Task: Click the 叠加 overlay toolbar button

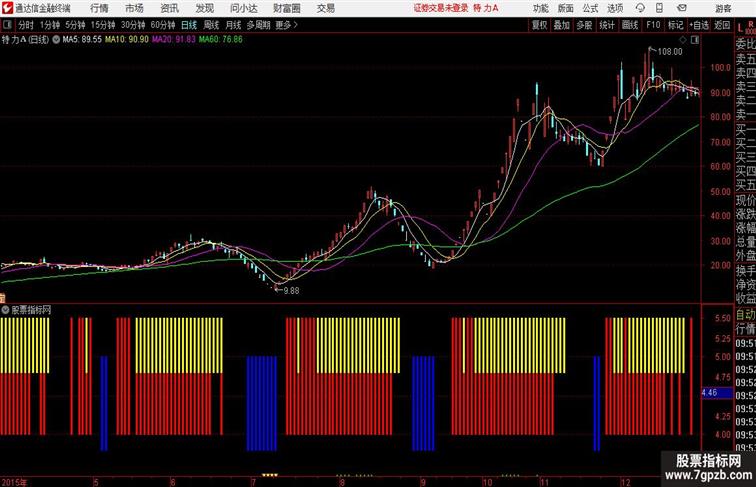Action: point(561,25)
